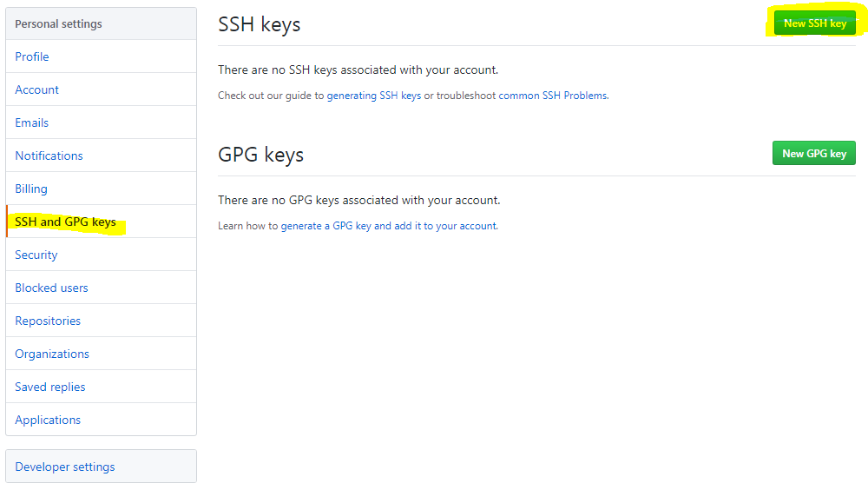Click the GPG keys heading
Viewport: 868px width, 490px height.
261,155
